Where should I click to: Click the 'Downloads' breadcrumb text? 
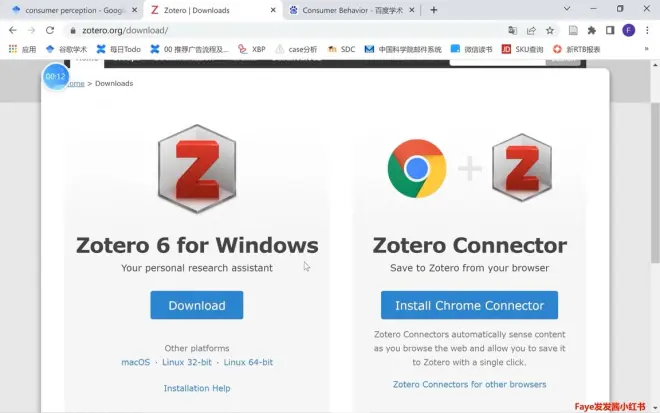pos(114,83)
